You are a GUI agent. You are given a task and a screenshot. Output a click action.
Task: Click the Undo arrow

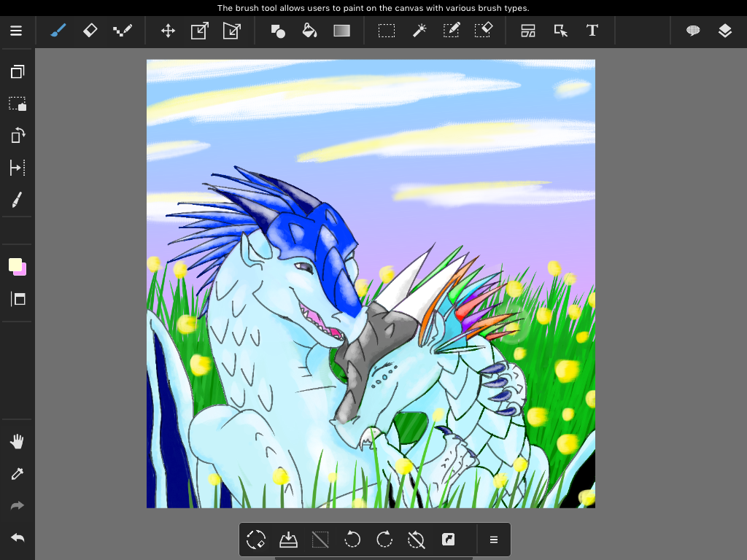[18, 537]
